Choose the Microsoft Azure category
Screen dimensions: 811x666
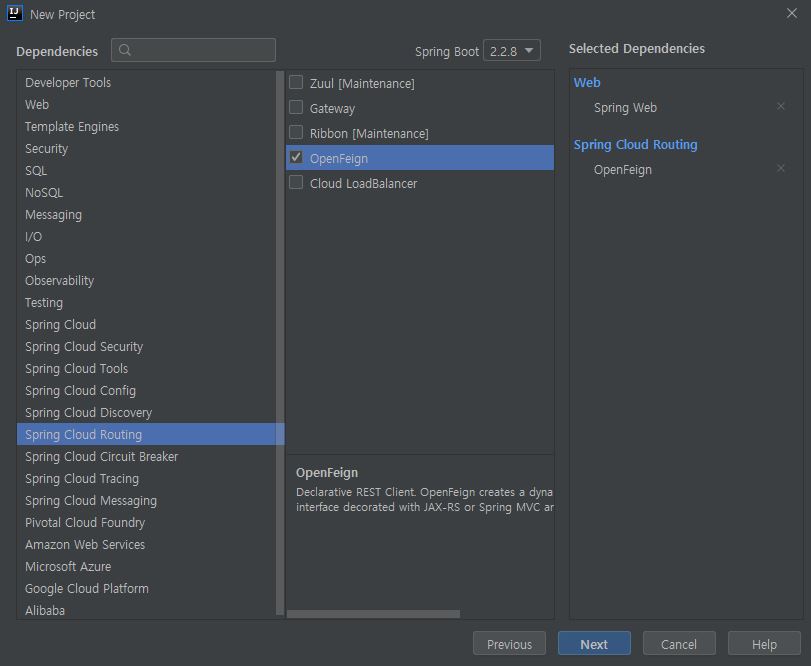(x=146, y=567)
